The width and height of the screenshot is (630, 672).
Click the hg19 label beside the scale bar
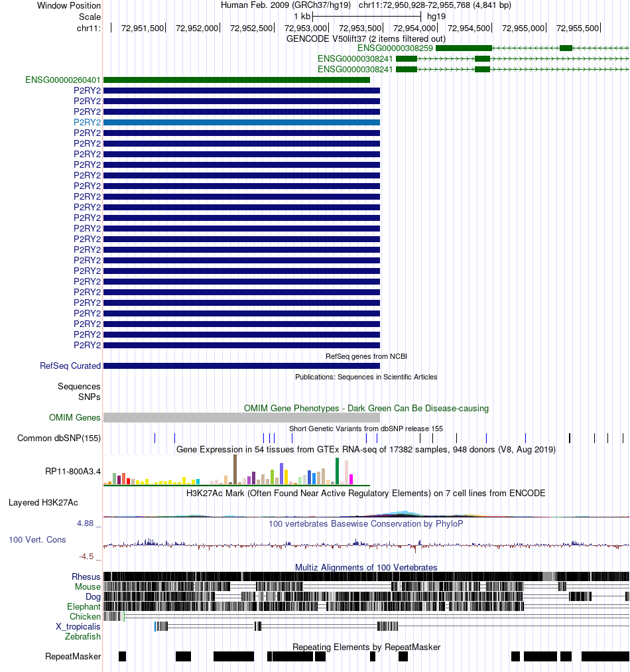click(436, 17)
